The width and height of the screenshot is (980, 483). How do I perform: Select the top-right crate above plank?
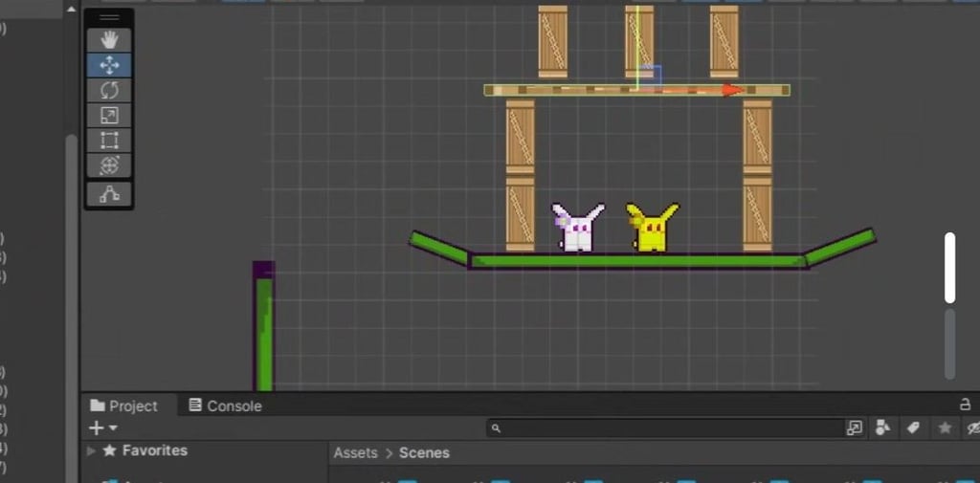pos(724,41)
